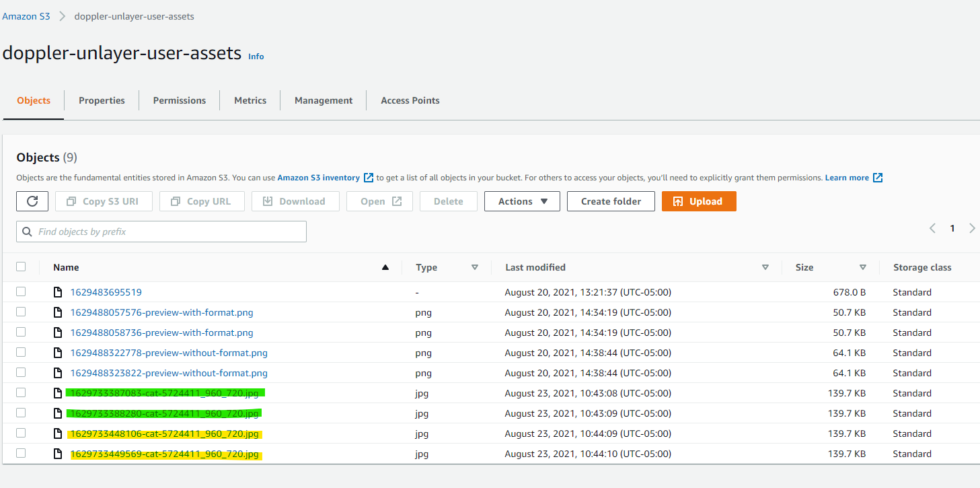Switch to the Objects tab
Screen dimensions: 980x488
(x=34, y=100)
